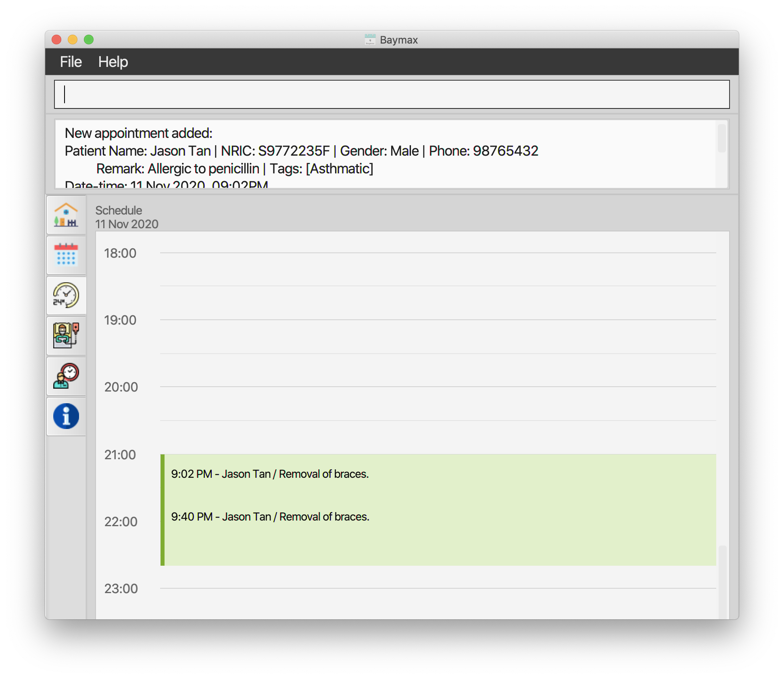Open the Help menu

(113, 62)
